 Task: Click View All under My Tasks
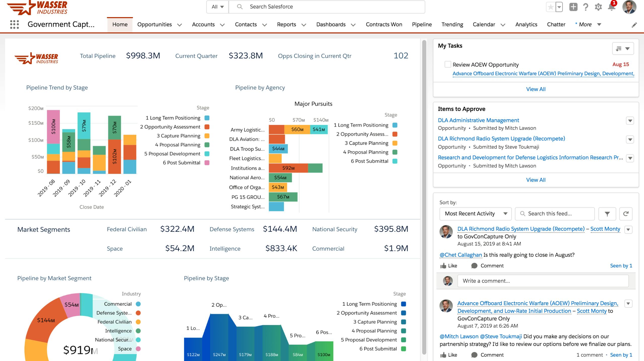(x=536, y=89)
